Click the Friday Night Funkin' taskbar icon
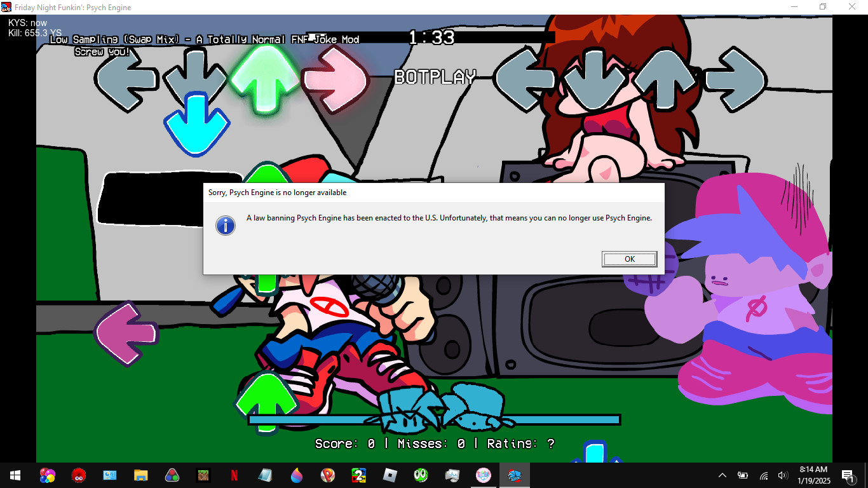This screenshot has height=488, width=868. click(x=514, y=475)
